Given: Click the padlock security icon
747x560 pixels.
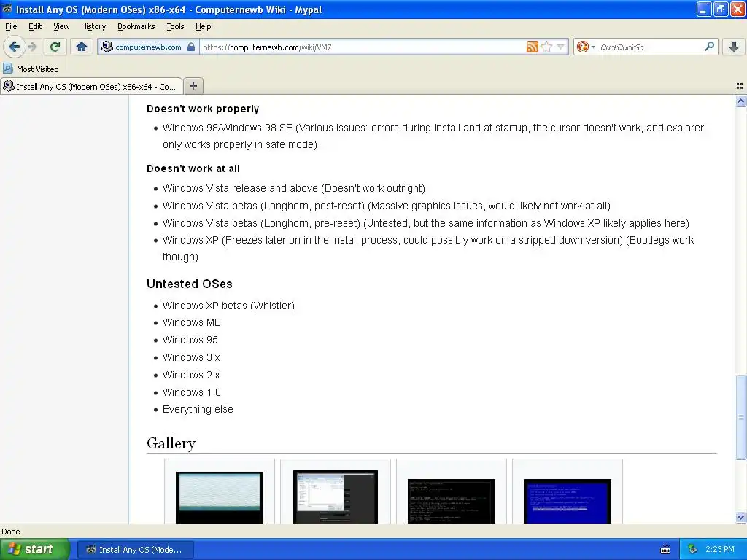Looking at the screenshot, I should (191, 47).
